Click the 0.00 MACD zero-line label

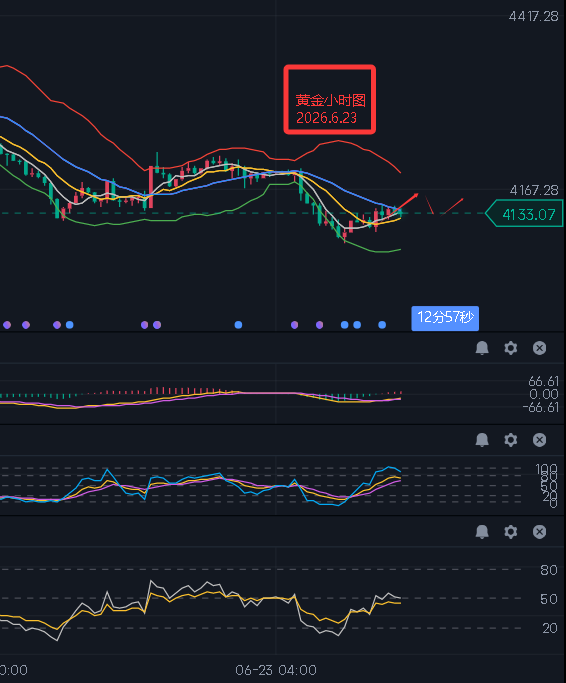(x=544, y=394)
